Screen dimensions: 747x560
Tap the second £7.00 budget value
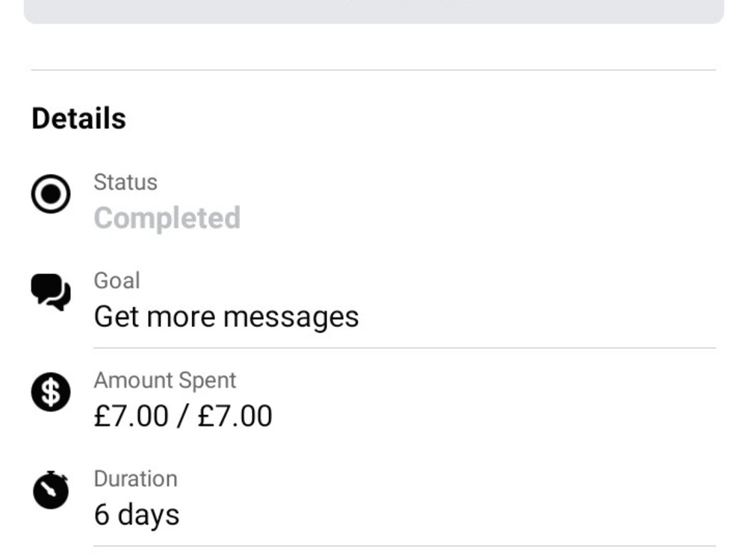point(235,416)
